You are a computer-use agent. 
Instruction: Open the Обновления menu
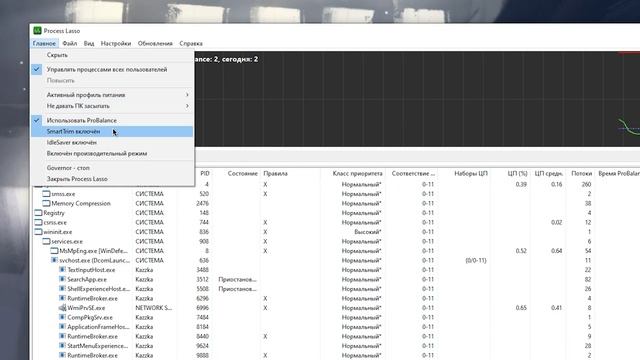tap(155, 43)
